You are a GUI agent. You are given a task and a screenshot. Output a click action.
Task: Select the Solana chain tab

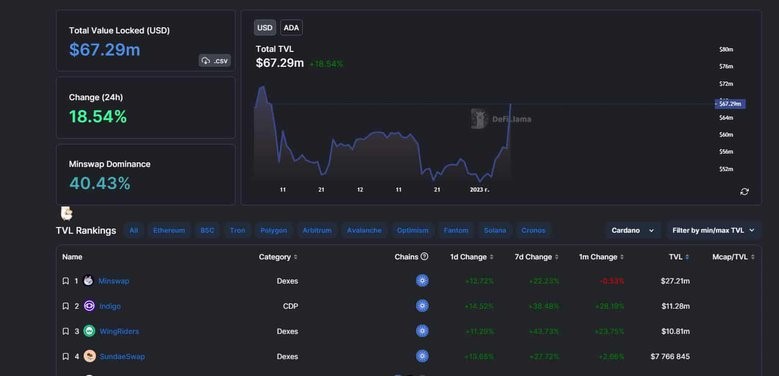pos(495,230)
